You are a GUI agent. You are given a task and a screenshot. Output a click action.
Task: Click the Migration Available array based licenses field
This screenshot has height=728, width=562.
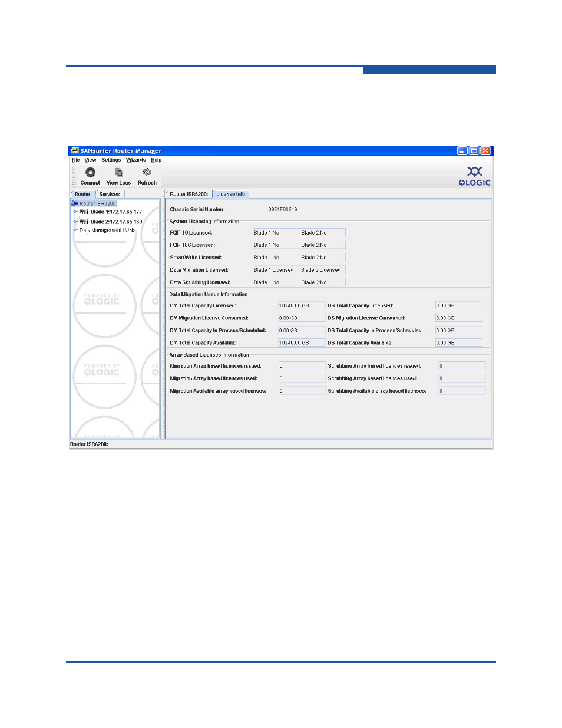coord(302,391)
